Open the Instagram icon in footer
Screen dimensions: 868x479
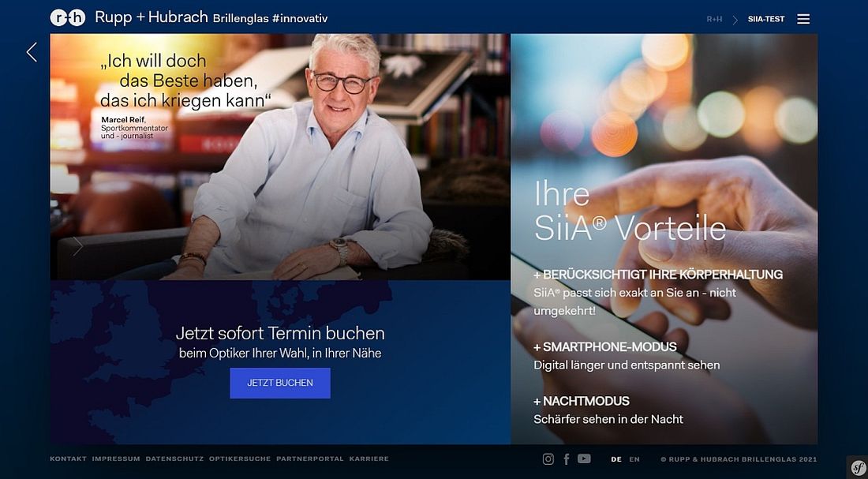click(x=548, y=458)
